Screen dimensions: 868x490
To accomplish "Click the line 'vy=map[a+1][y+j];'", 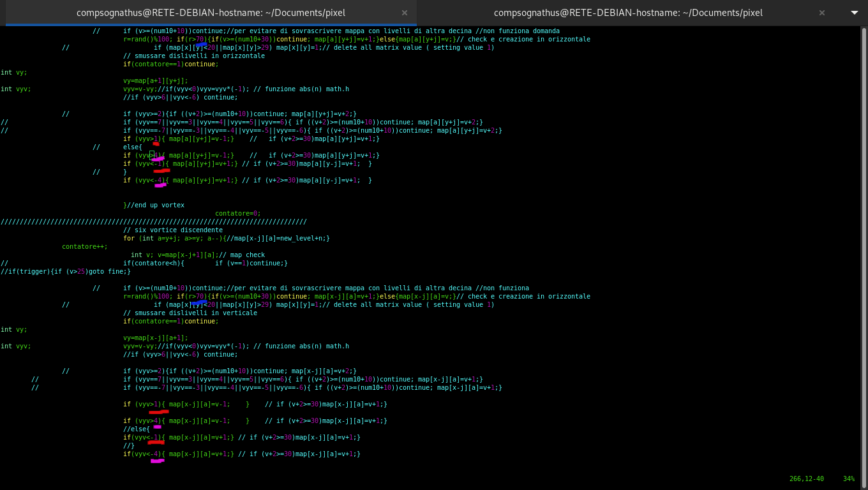I will click(x=156, y=80).
